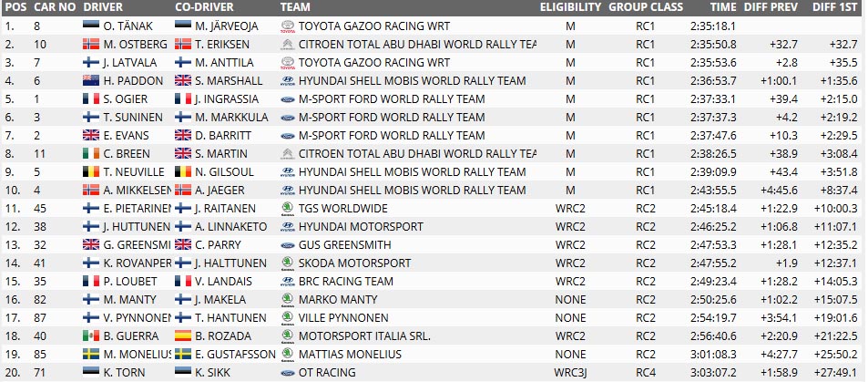Click Skoda logo beside TGS Worldwide
Viewport: 868px width, 382px height.
(x=288, y=209)
